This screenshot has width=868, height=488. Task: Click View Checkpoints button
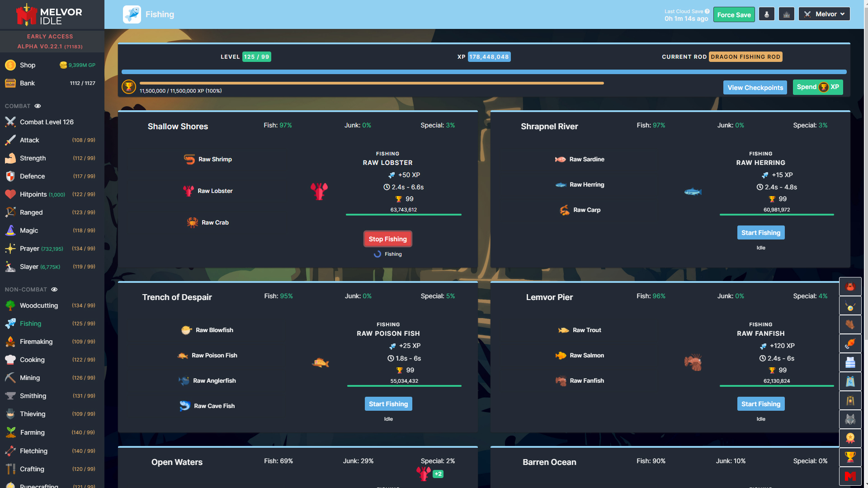click(755, 87)
